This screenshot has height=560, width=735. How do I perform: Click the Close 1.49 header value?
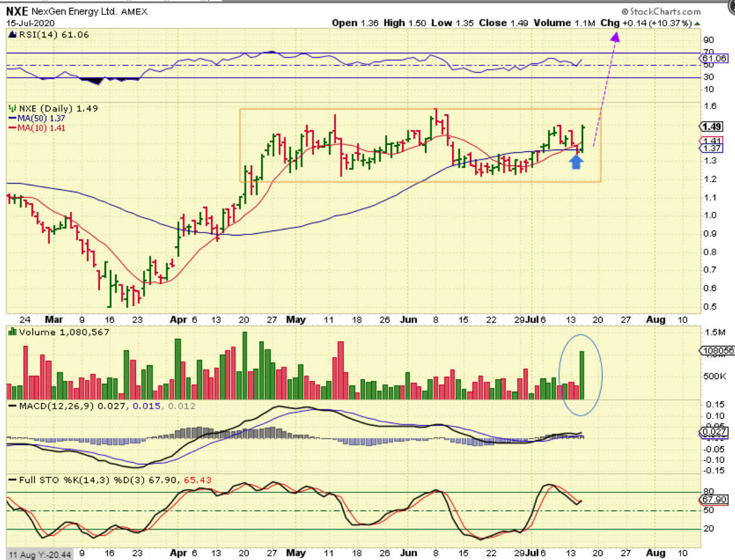click(x=503, y=23)
